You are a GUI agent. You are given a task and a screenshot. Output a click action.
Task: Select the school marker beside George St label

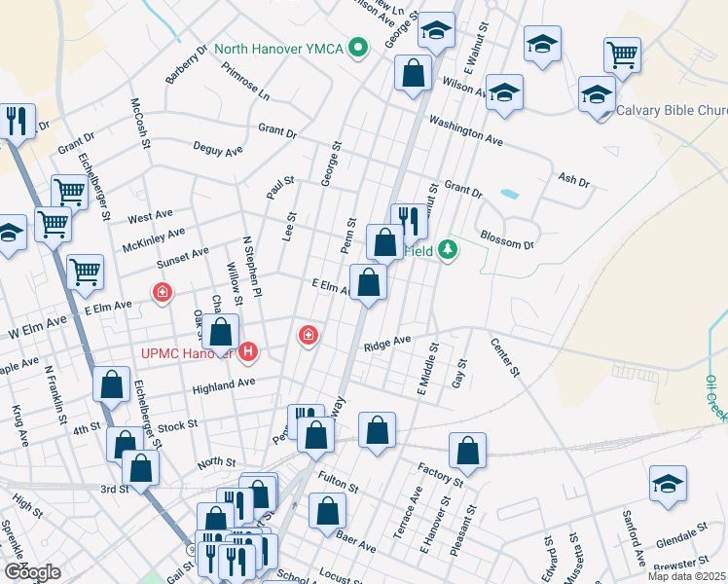[436, 30]
